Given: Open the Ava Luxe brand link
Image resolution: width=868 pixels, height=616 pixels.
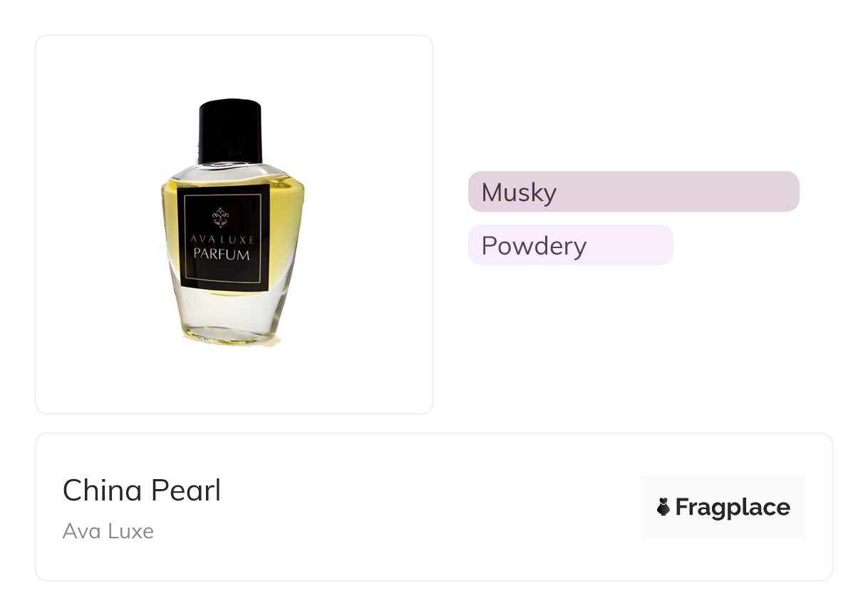Looking at the screenshot, I should click(x=108, y=531).
